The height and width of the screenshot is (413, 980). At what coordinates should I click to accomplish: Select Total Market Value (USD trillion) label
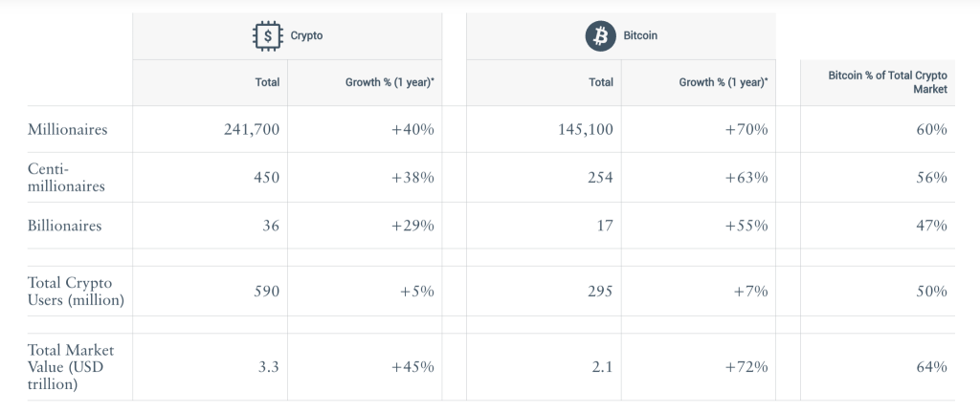coord(71,367)
